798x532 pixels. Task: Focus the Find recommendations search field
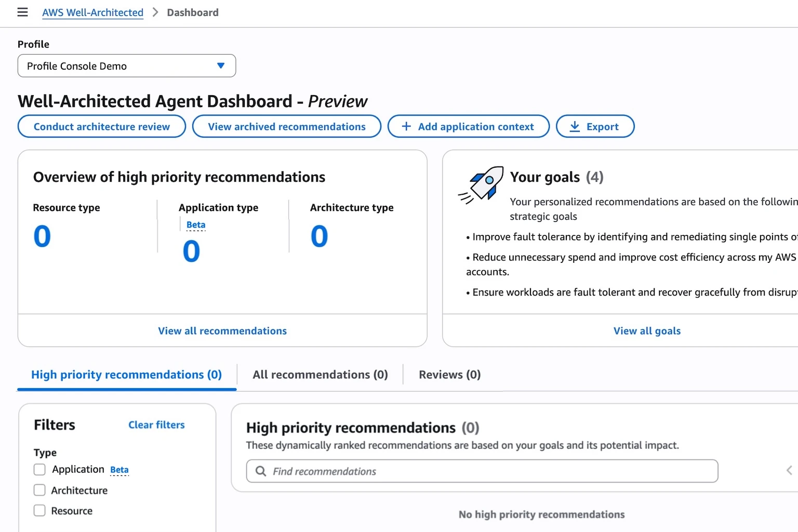pos(482,471)
